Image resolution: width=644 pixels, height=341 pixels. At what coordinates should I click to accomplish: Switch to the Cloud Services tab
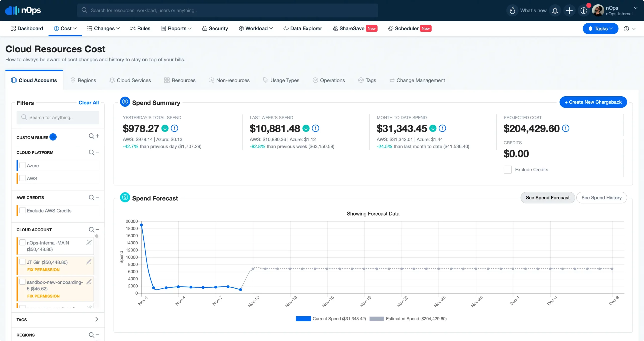130,80
